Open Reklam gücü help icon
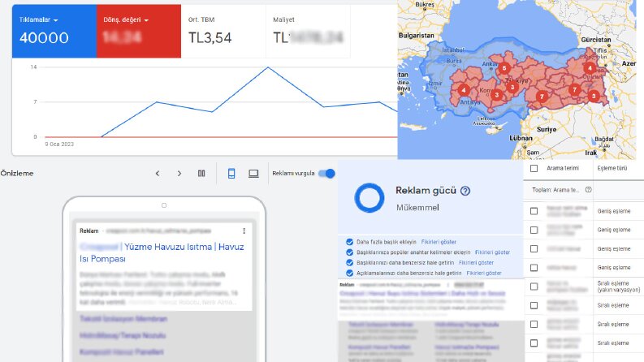The height and width of the screenshot is (362, 644). (x=465, y=191)
